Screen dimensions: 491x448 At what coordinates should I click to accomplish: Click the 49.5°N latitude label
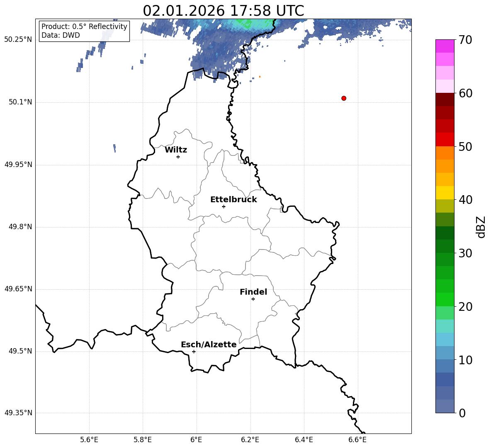pyautogui.click(x=20, y=351)
